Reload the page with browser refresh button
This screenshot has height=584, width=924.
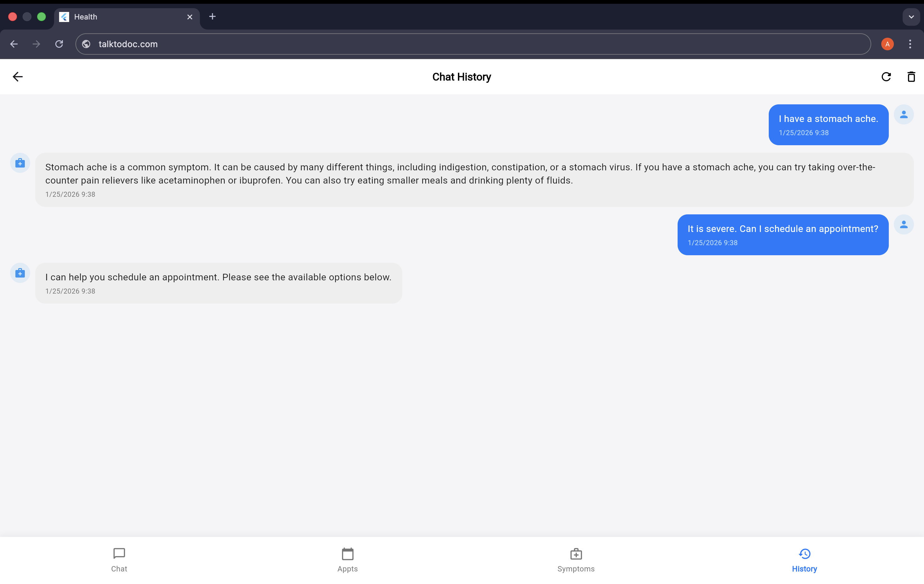click(x=59, y=44)
